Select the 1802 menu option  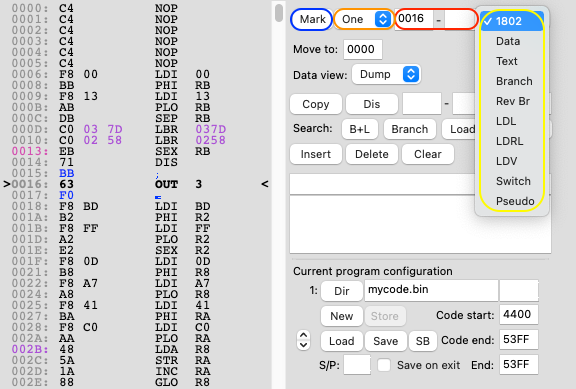[x=511, y=21]
